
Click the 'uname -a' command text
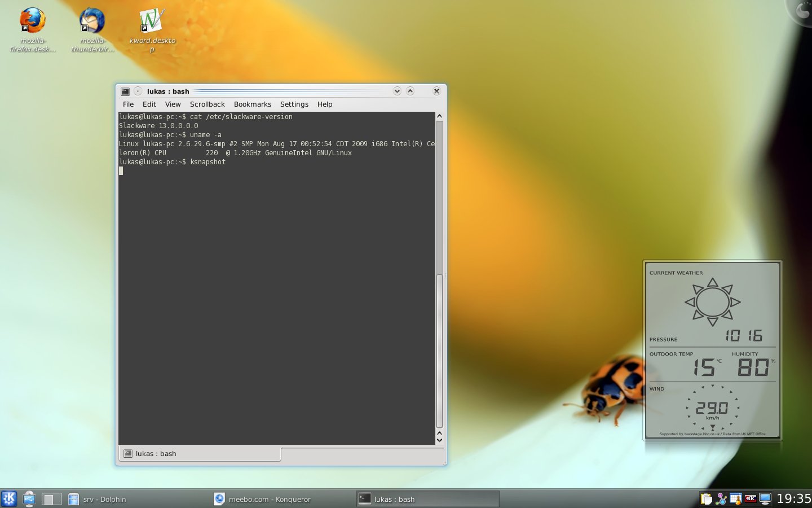(206, 135)
